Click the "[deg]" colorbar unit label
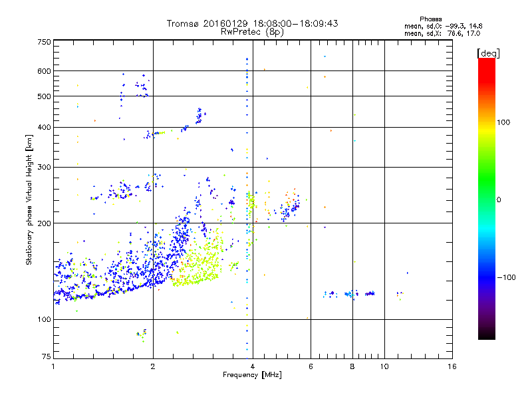This screenshot has width=532, height=399. [x=488, y=53]
